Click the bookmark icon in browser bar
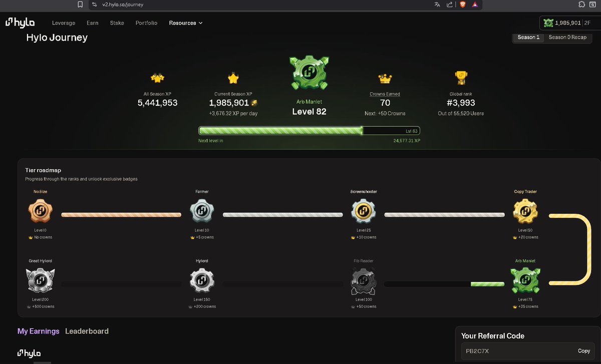The height and width of the screenshot is (364, 601). pyautogui.click(x=80, y=5)
